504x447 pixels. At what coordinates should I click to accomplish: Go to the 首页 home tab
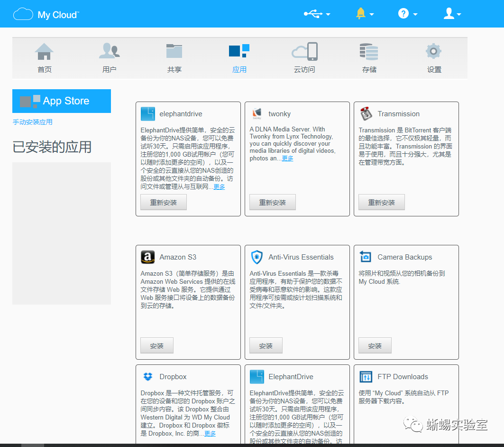[45, 58]
